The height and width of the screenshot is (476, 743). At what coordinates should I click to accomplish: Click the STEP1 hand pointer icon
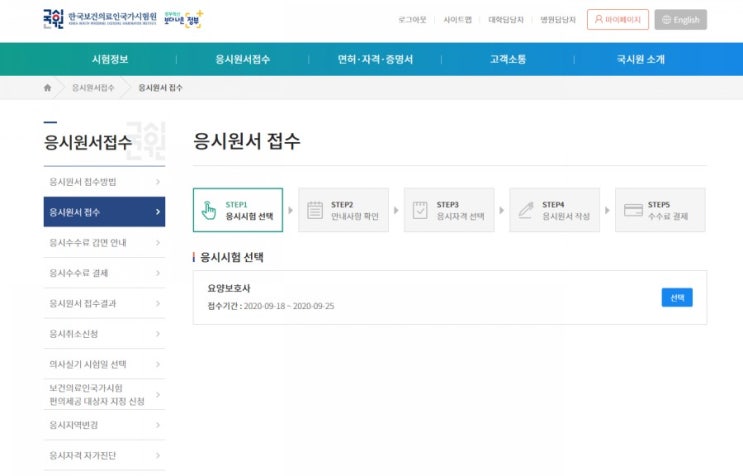(208, 210)
